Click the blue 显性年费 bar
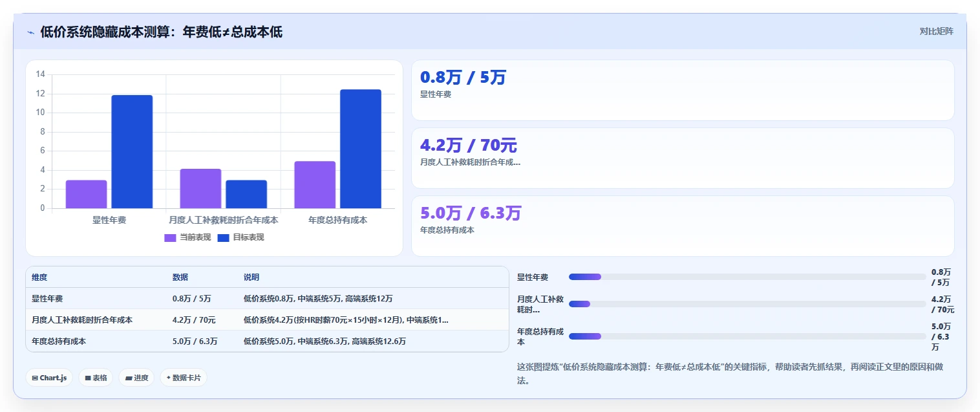 point(132,151)
